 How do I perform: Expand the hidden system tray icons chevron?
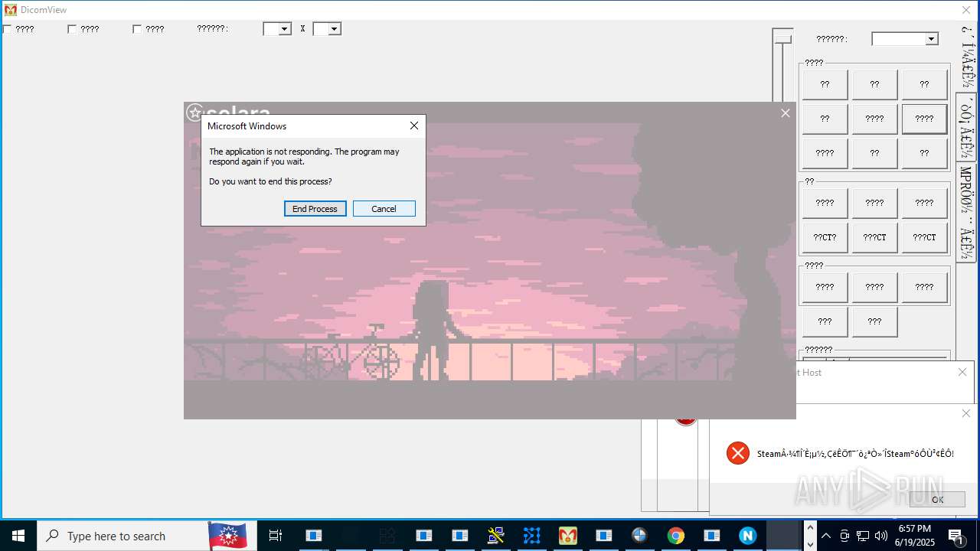(x=826, y=536)
